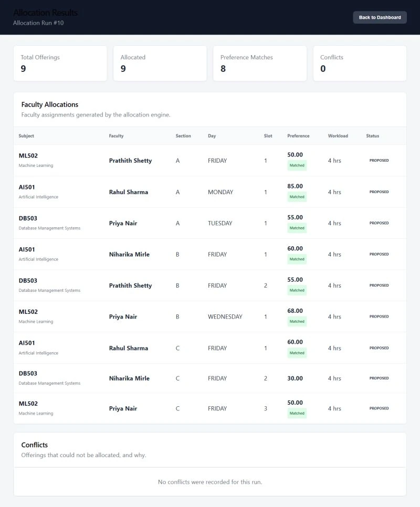Select the 'Section' column header
The width and height of the screenshot is (420, 507).
[x=183, y=136]
